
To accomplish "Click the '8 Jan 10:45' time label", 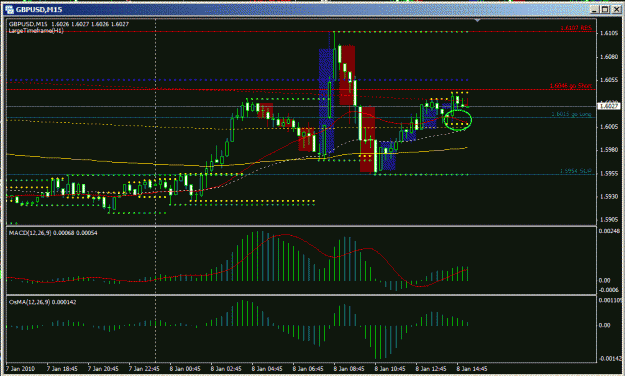I will [390, 369].
